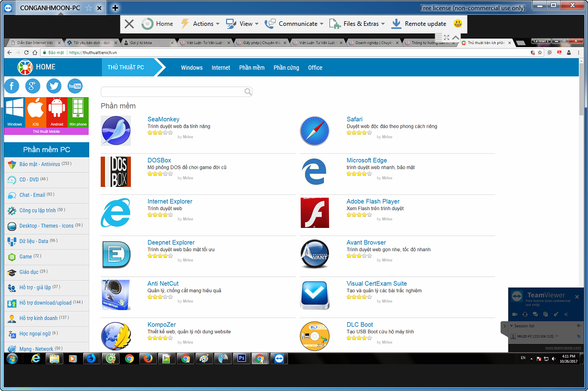Click the Remote update button
Screen dimensions: 588x391
(419, 24)
